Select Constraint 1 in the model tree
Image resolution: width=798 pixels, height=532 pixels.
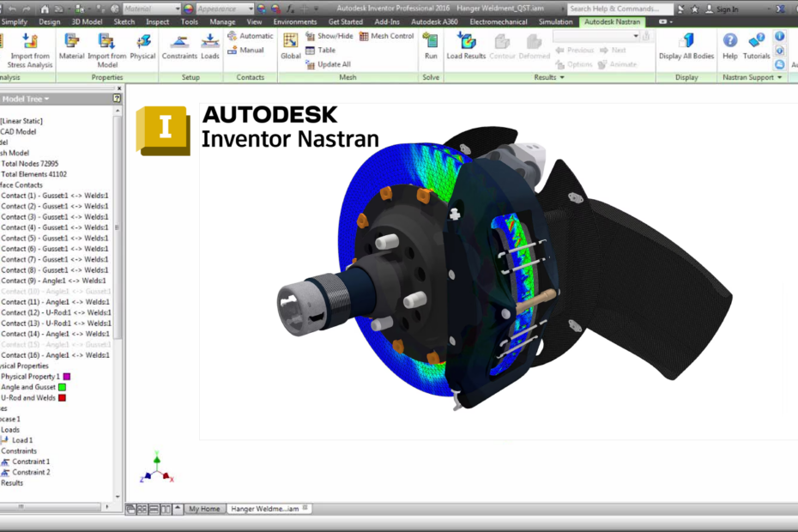(x=31, y=462)
